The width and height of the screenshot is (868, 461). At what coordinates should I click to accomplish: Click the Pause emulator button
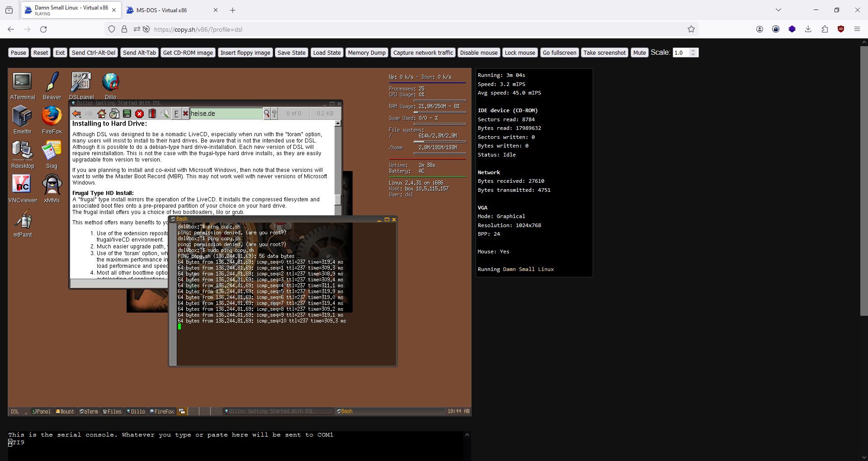pos(19,53)
